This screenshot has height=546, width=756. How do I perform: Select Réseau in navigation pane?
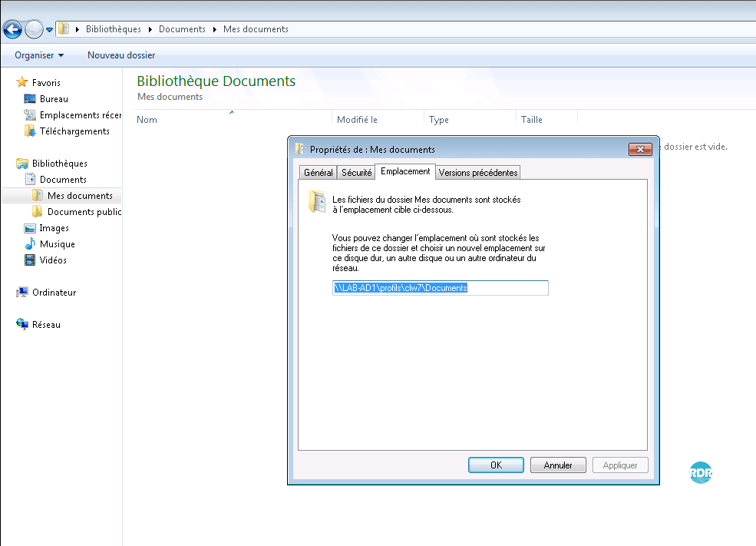tap(46, 325)
